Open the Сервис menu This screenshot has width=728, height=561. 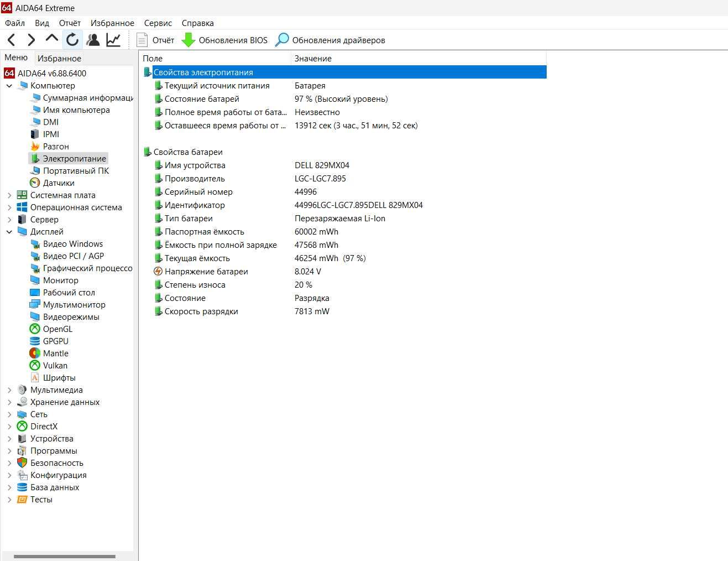tap(158, 23)
